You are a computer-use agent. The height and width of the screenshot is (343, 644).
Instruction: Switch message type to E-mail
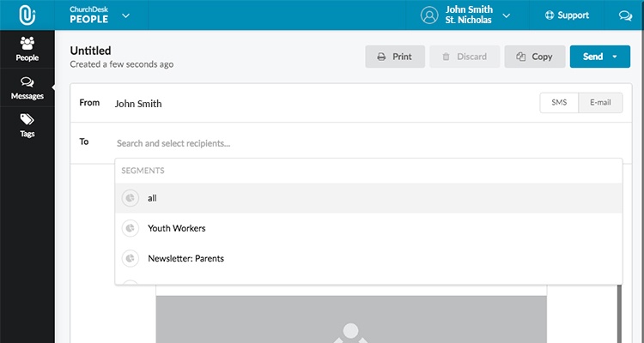(x=600, y=103)
